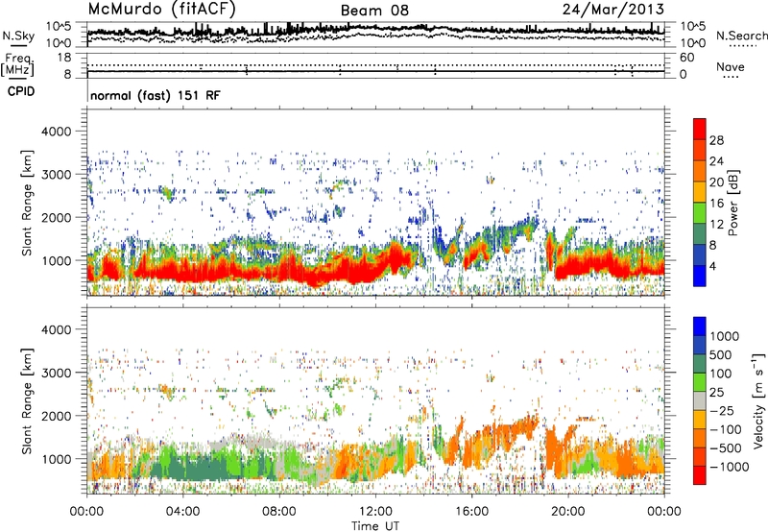768x532 pixels.
Task: Click '4000' on the Velocity panel axis
Action: 57,329
